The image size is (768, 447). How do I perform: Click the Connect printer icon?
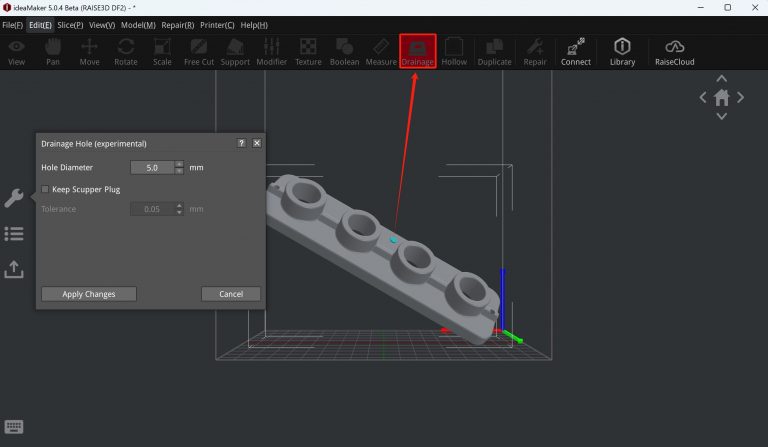(x=576, y=52)
